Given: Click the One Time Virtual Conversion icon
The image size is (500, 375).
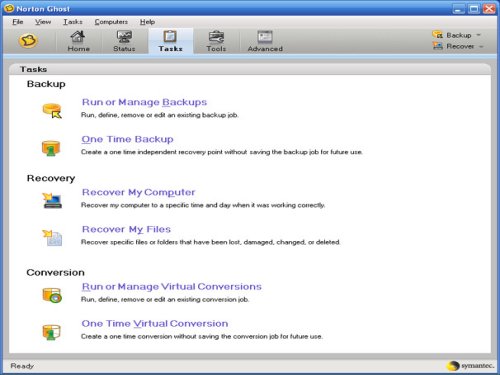Looking at the screenshot, I should click(51, 332).
